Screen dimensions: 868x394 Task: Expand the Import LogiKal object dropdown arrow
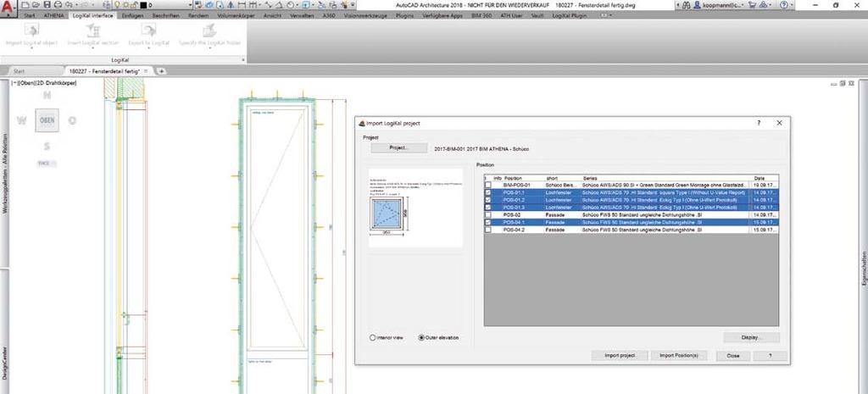click(31, 48)
